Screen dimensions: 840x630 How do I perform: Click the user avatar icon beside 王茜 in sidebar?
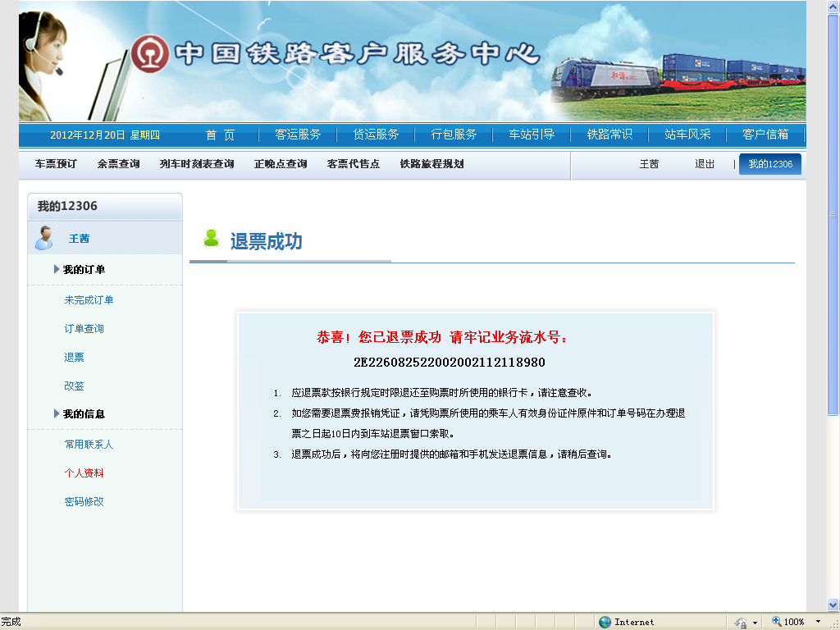(44, 238)
